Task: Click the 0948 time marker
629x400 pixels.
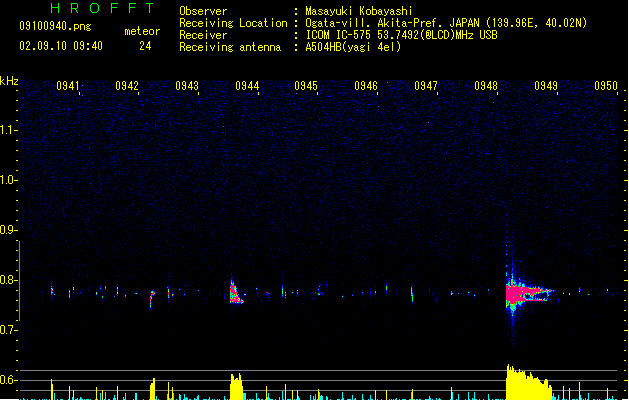Action: (x=486, y=86)
